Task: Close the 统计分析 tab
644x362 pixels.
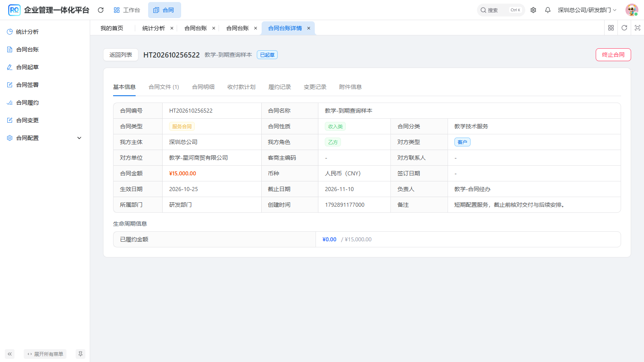Action: click(172, 28)
